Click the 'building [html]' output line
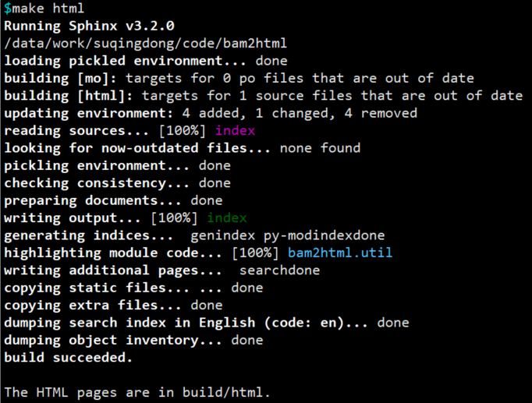This screenshot has width=532, height=403. pos(264,96)
